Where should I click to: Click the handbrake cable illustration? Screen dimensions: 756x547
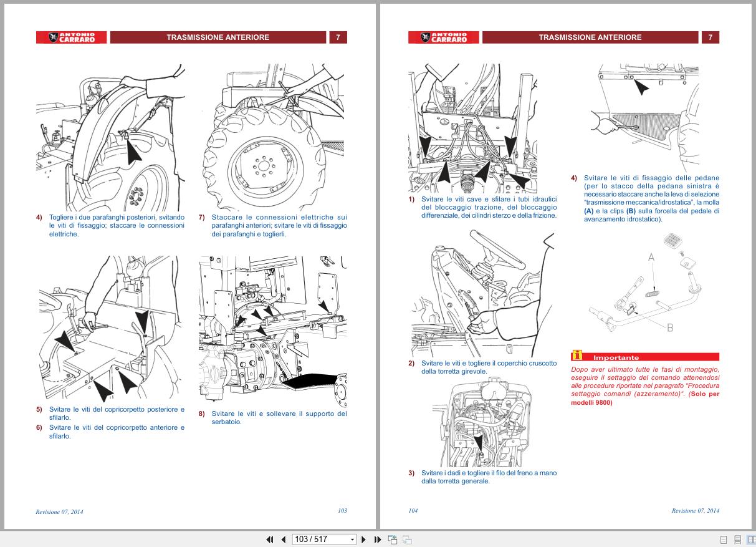click(x=483, y=422)
